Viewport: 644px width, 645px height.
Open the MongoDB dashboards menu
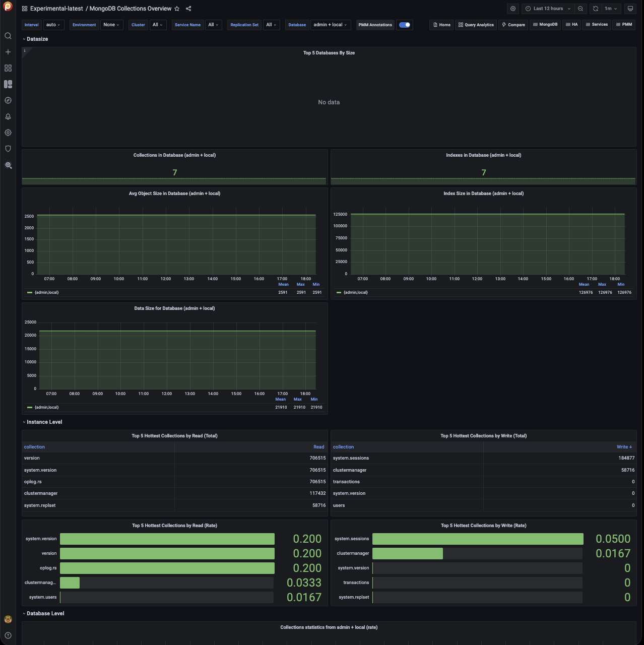(545, 25)
